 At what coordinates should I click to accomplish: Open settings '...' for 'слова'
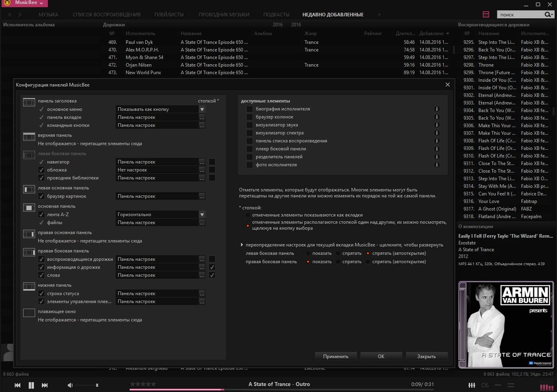click(202, 275)
